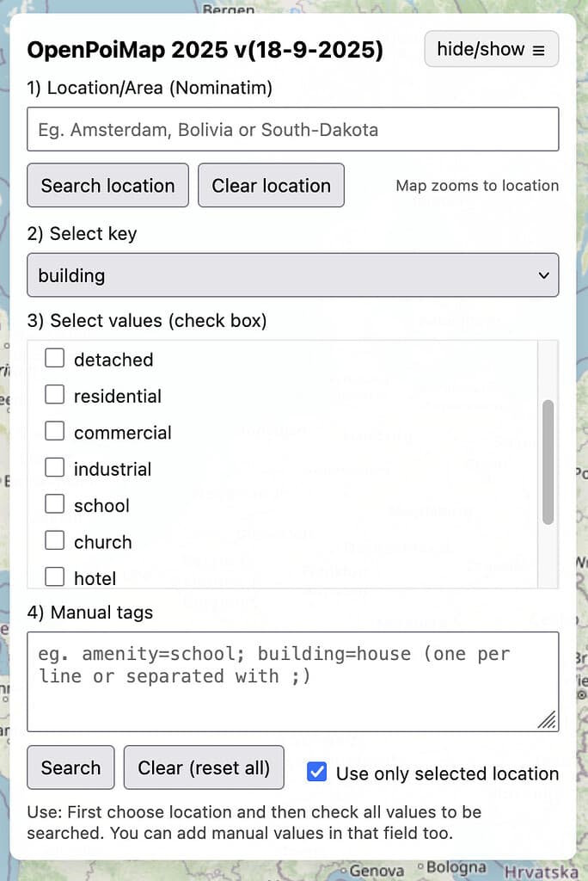Viewport: 588px width, 881px height.
Task: Enable the commercial value checkbox
Action: [x=55, y=432]
